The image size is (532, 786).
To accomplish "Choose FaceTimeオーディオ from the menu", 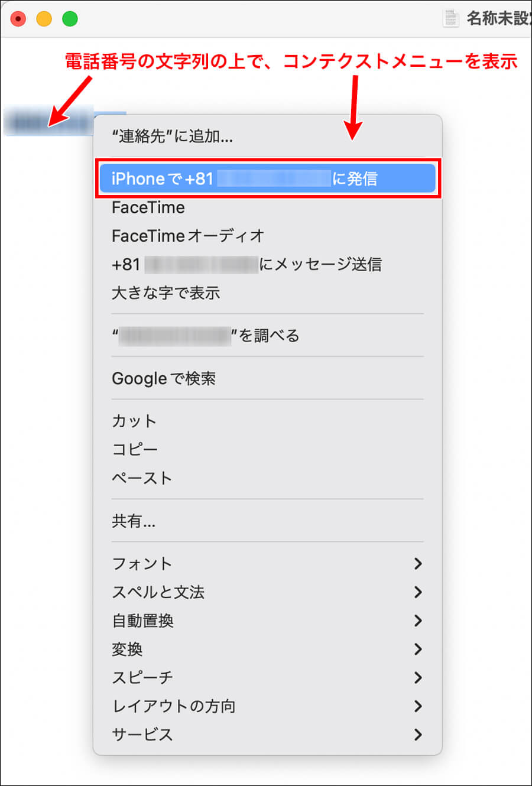I will pos(188,236).
